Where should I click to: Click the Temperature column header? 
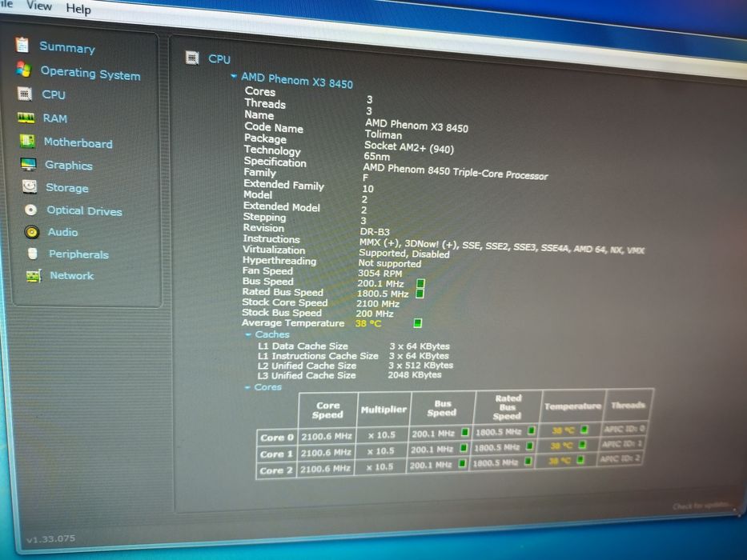coord(572,406)
